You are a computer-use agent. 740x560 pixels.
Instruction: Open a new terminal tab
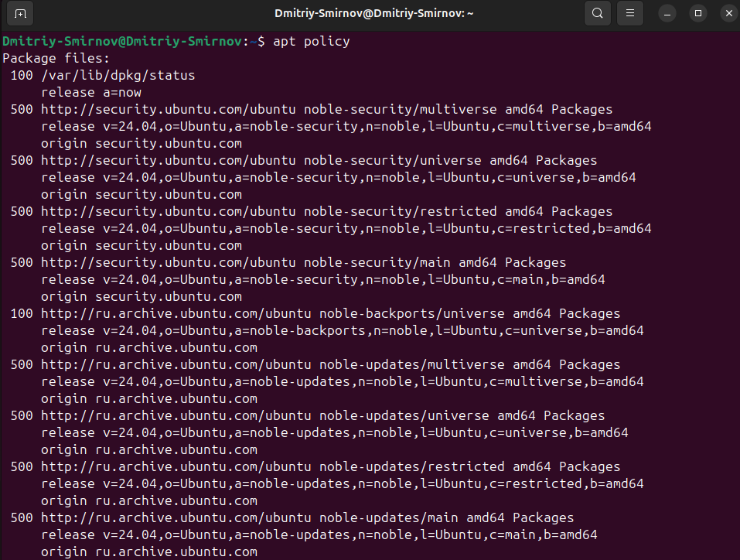20,14
